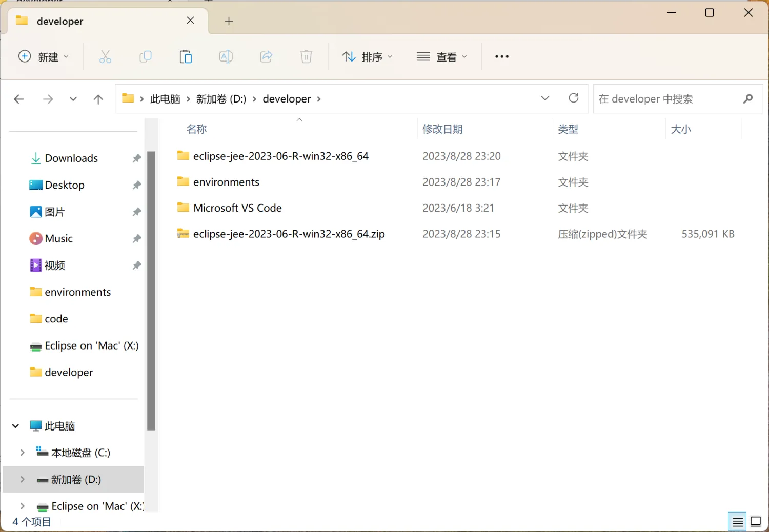
Task: Open address bar history dropdown
Action: pos(545,98)
